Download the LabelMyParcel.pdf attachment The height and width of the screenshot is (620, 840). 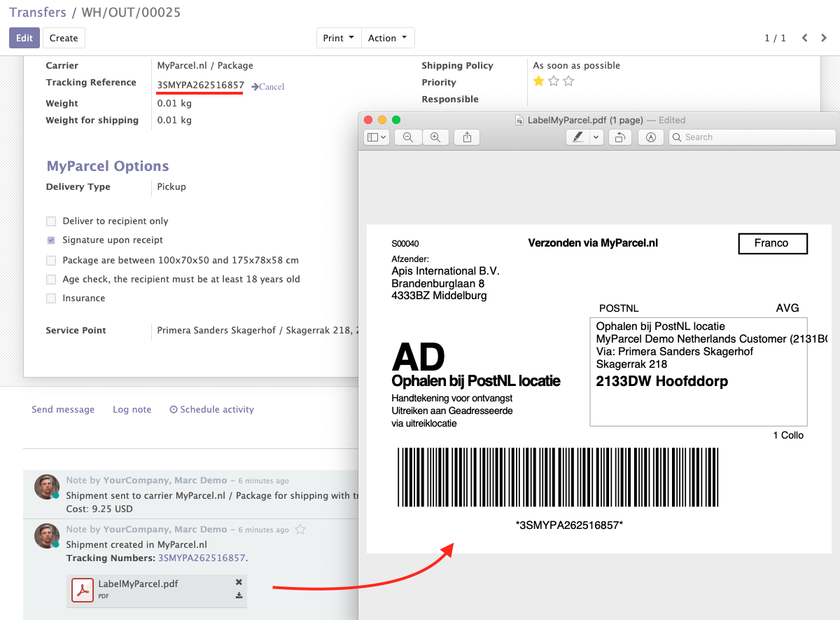click(239, 595)
